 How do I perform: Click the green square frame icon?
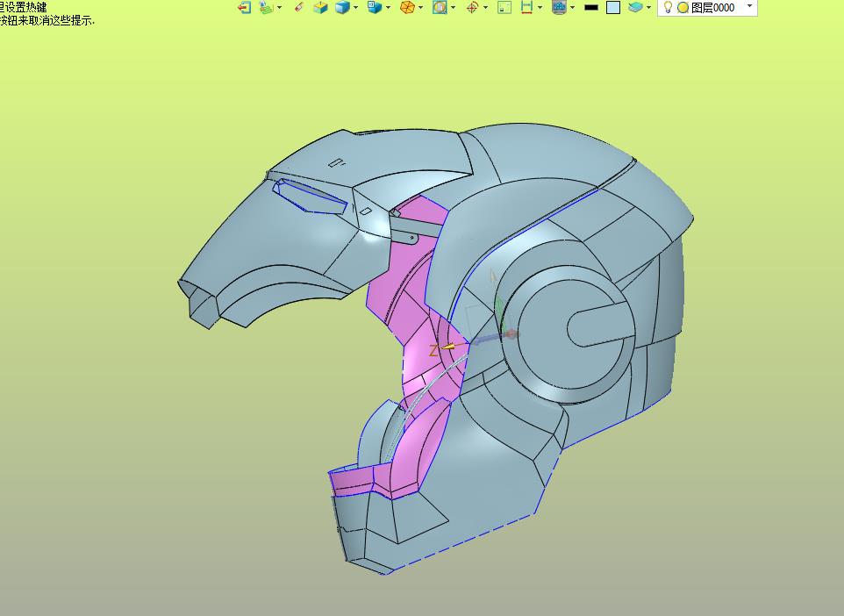[504, 8]
